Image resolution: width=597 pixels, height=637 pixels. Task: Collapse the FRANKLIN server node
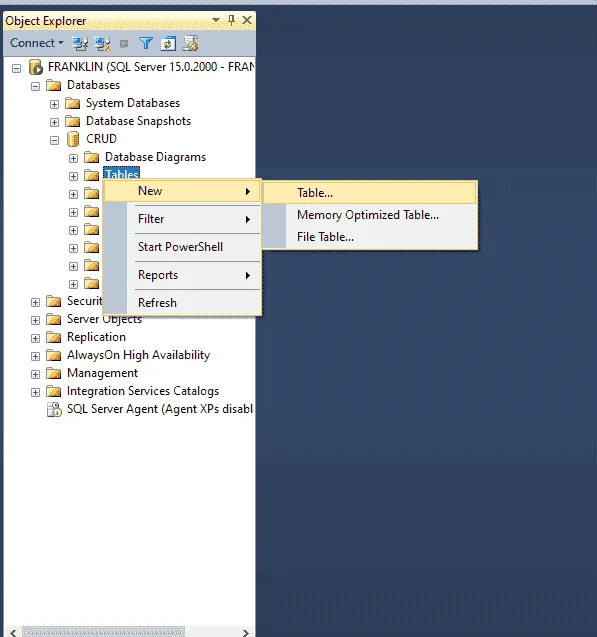(16, 68)
